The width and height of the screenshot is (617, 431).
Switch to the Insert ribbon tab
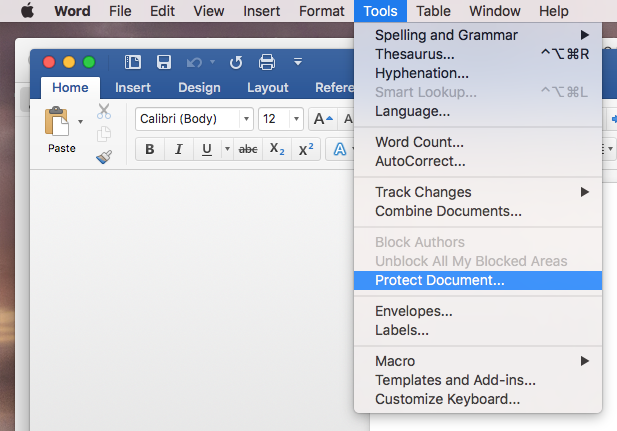(133, 87)
